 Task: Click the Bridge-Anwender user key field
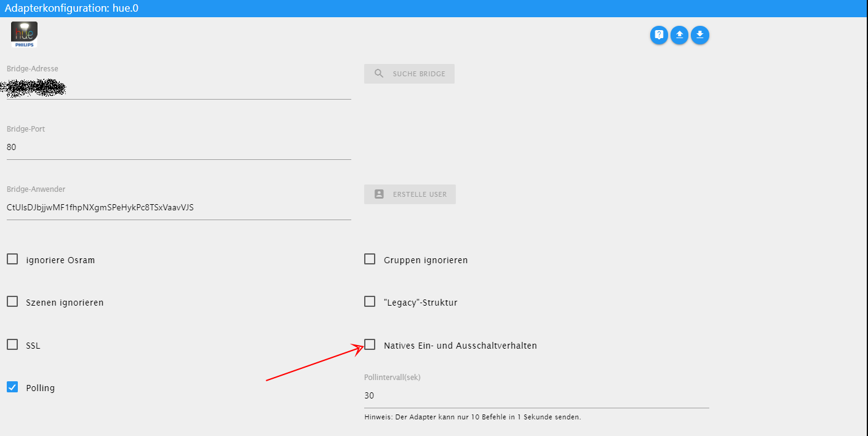point(179,208)
